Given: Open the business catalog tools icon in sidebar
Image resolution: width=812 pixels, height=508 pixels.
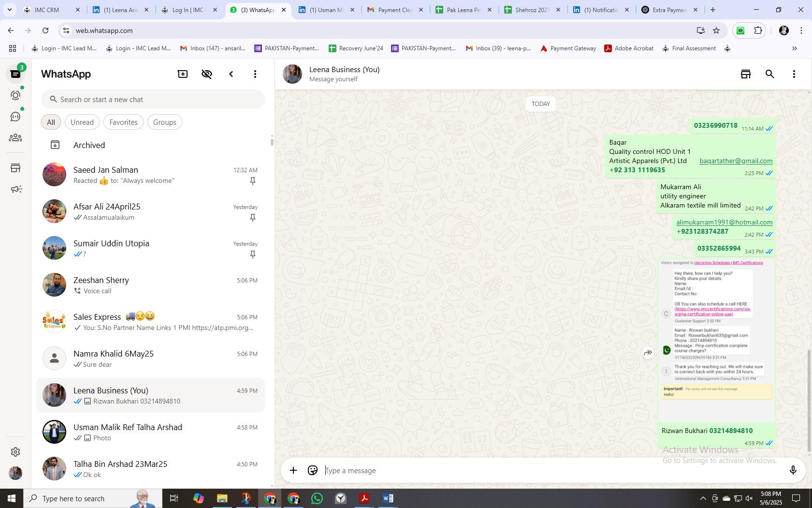Looking at the screenshot, I should point(15,168).
